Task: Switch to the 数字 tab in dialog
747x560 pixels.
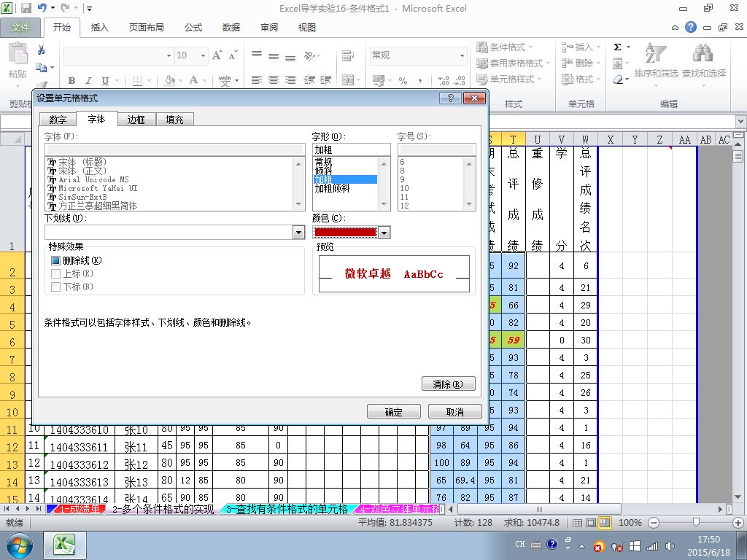Action: coord(58,120)
